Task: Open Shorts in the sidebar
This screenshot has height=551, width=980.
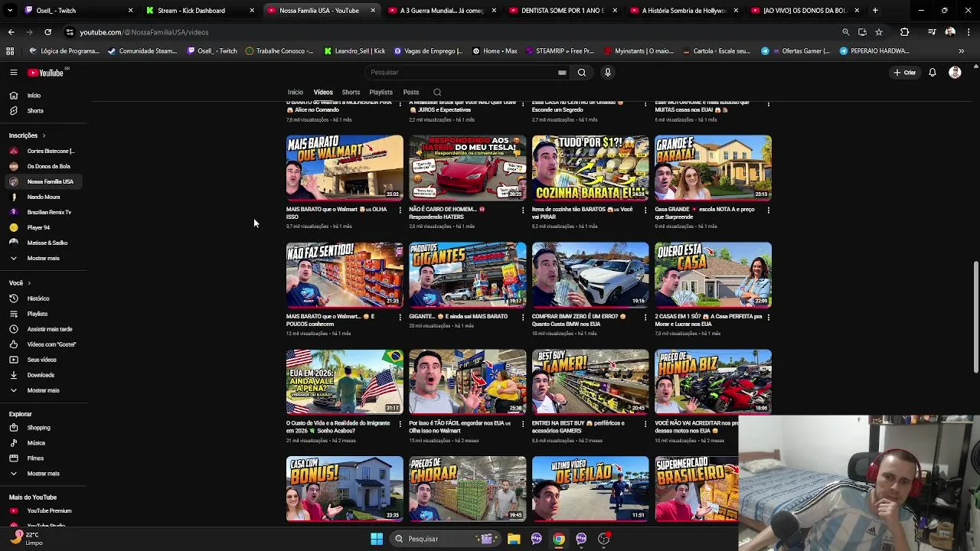Action: 44,111
